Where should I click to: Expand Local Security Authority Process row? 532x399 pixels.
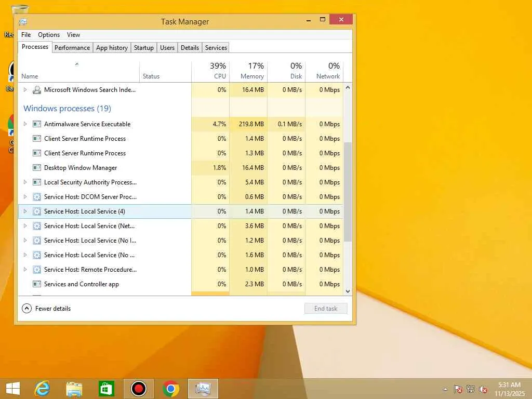(x=25, y=182)
